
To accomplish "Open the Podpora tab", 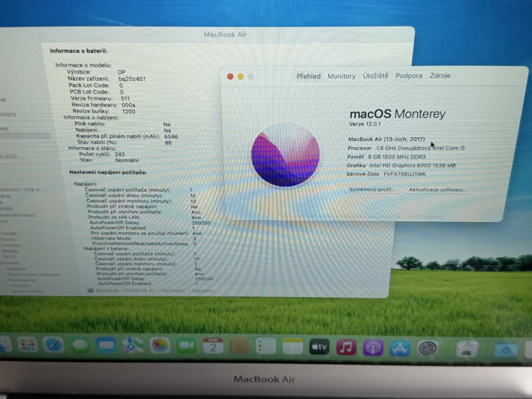I will 409,76.
